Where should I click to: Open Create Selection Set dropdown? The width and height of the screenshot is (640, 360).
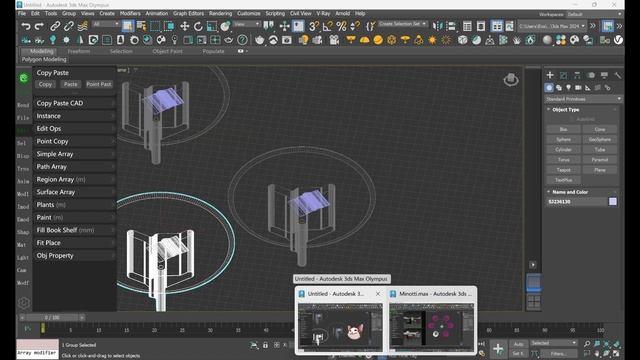(x=402, y=24)
